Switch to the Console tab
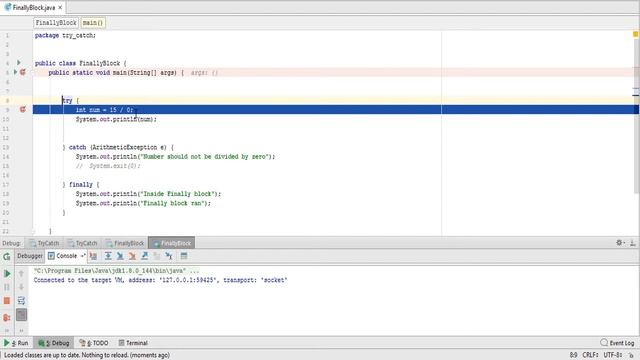This screenshot has height=360, width=640. [66, 256]
